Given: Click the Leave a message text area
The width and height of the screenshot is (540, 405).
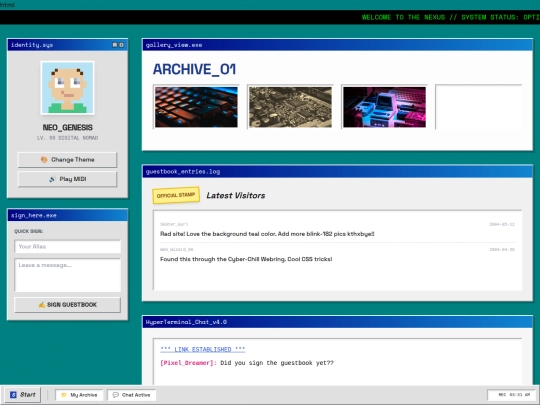Looking at the screenshot, I should tap(68, 276).
